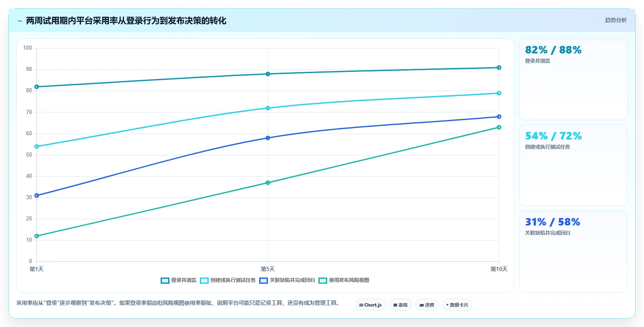Click the footnote text starting 采用率应从
644x327 pixels.
coord(177,303)
